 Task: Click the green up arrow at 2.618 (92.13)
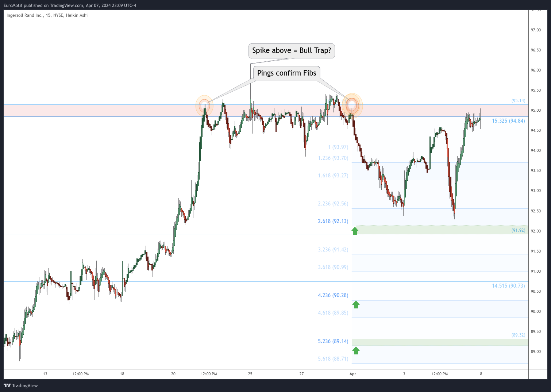coord(355,230)
